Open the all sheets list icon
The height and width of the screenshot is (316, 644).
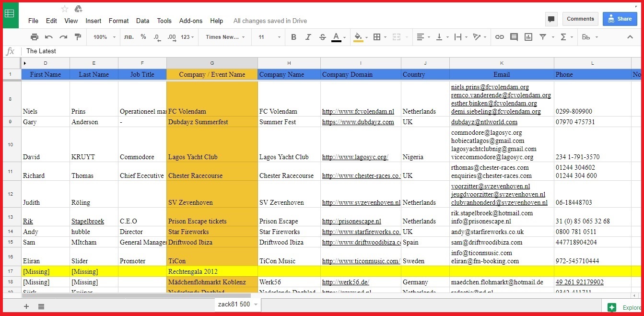pyautogui.click(x=41, y=306)
